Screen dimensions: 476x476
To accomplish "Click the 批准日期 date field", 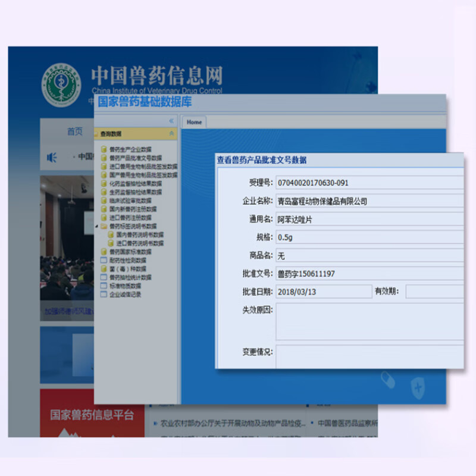I will [323, 292].
